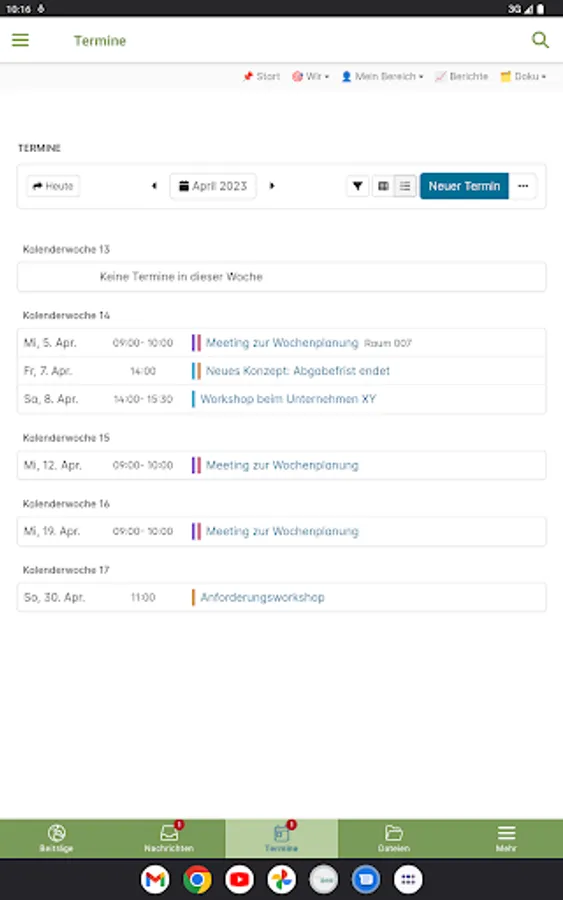Launch Google Photos from the dock
Screen dimensions: 563x900
pyautogui.click(x=281, y=879)
